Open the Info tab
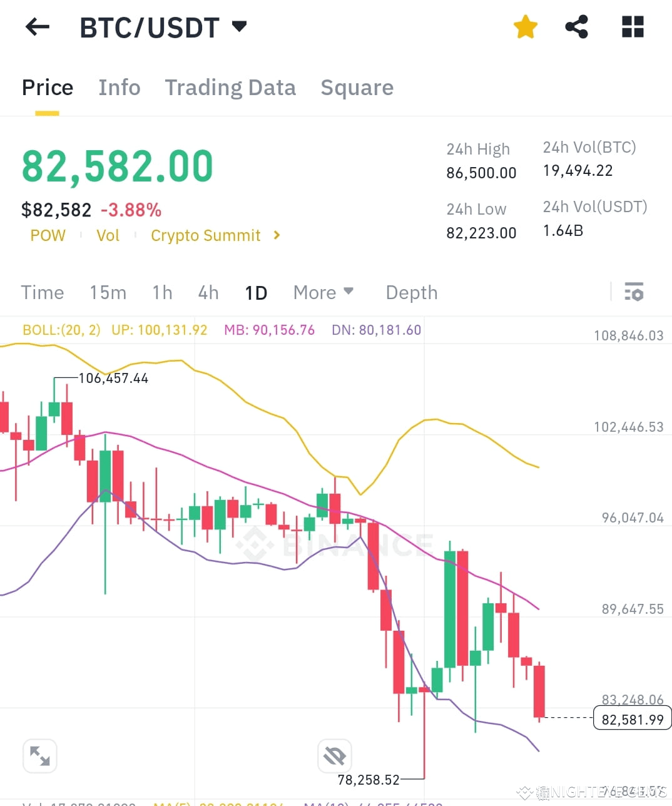 pyautogui.click(x=119, y=88)
